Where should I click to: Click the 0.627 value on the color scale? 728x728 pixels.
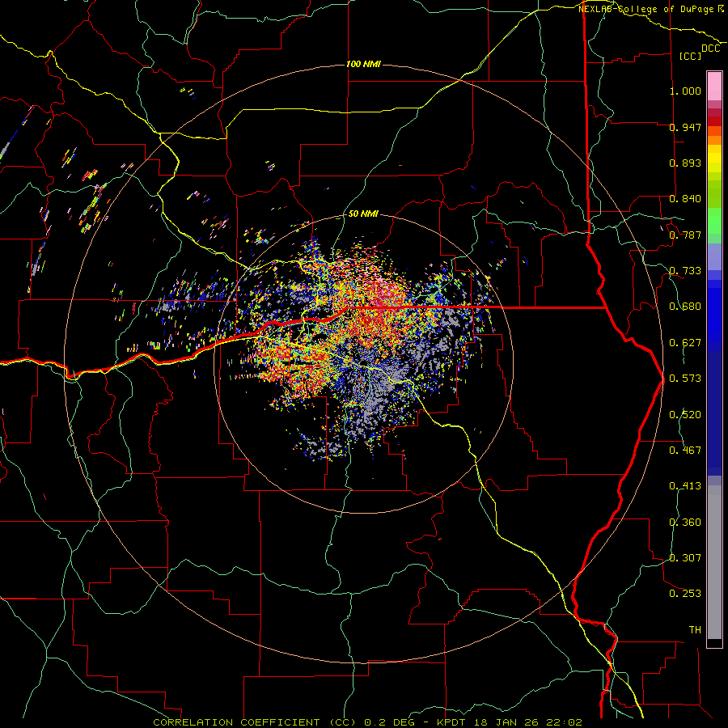685,343
